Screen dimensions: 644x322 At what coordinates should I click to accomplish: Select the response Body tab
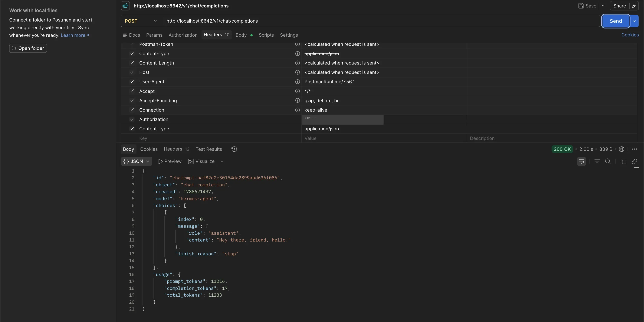tap(128, 149)
